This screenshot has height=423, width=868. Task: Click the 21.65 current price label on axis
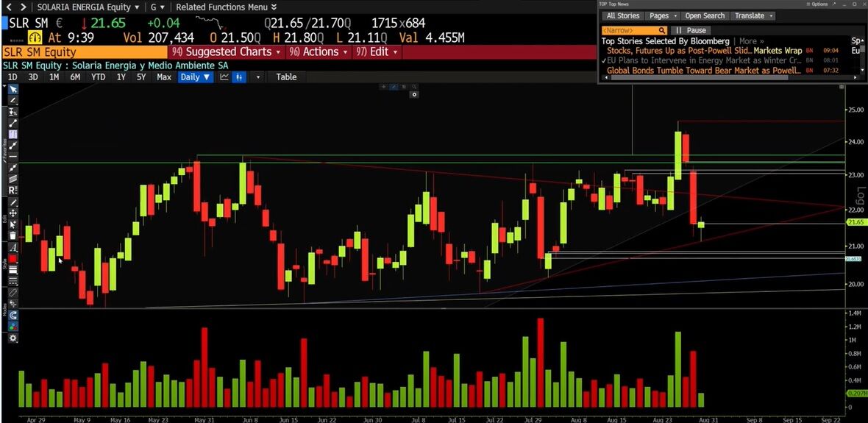(855, 222)
